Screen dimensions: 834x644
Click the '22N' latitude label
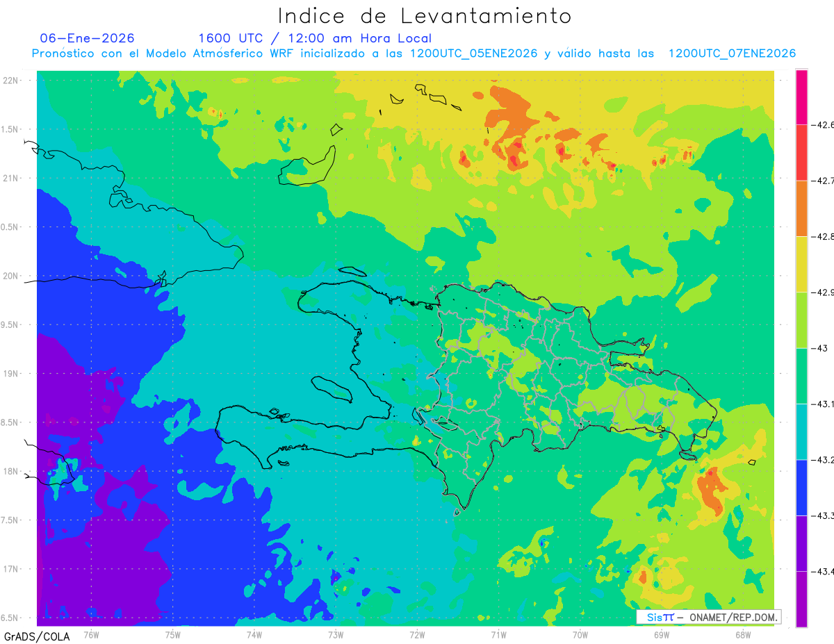tap(10, 80)
